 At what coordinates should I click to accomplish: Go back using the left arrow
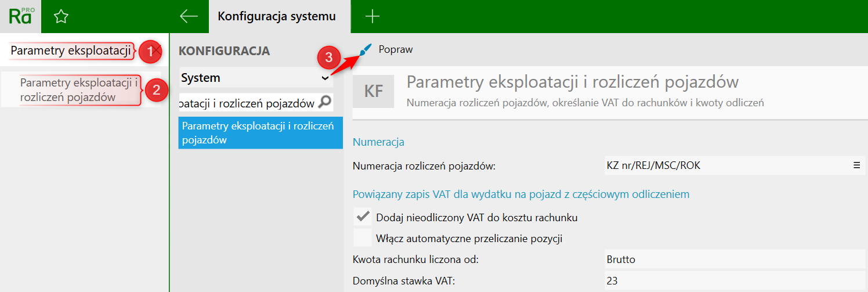pyautogui.click(x=189, y=16)
